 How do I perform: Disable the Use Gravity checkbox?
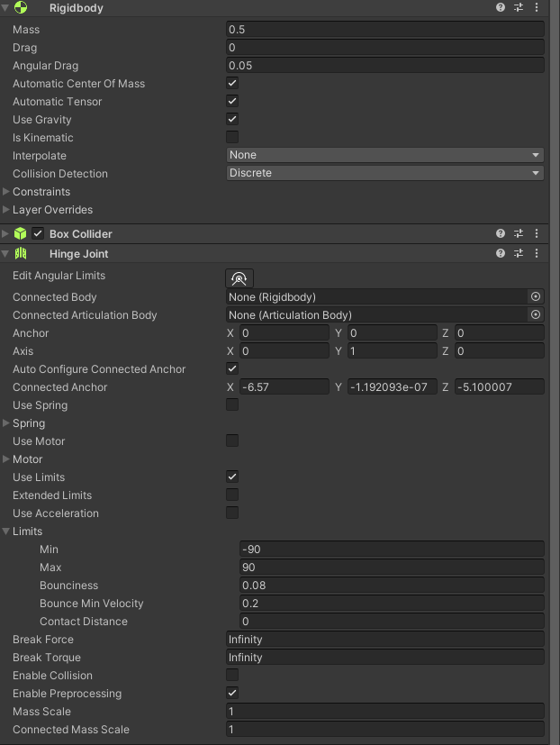(x=232, y=119)
